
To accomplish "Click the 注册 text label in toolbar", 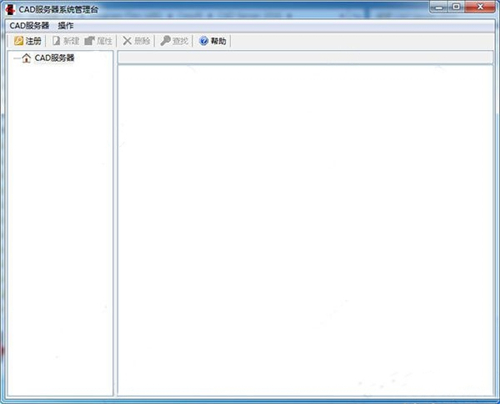I will pos(34,41).
